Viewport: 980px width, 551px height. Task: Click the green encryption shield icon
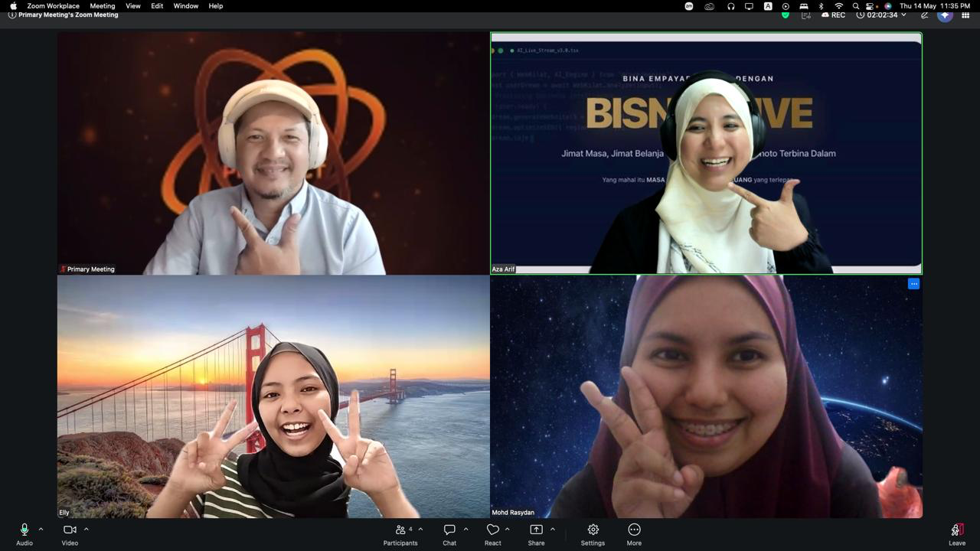point(786,15)
